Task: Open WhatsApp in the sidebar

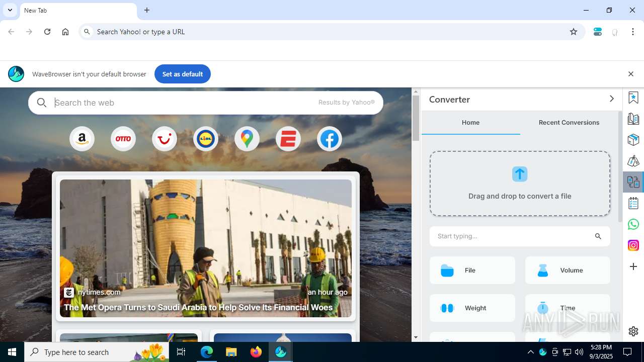Action: [x=633, y=224]
